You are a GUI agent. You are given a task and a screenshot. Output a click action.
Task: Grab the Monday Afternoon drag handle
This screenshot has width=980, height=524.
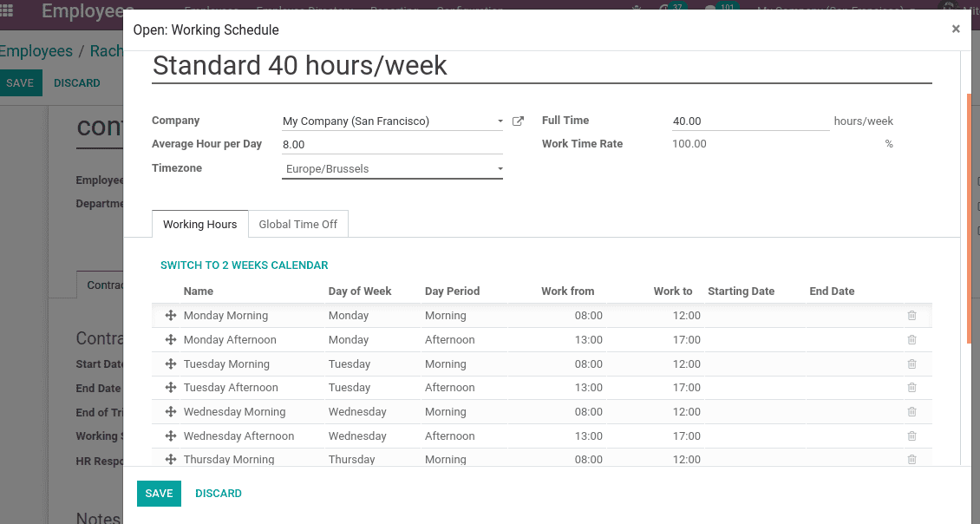point(170,339)
